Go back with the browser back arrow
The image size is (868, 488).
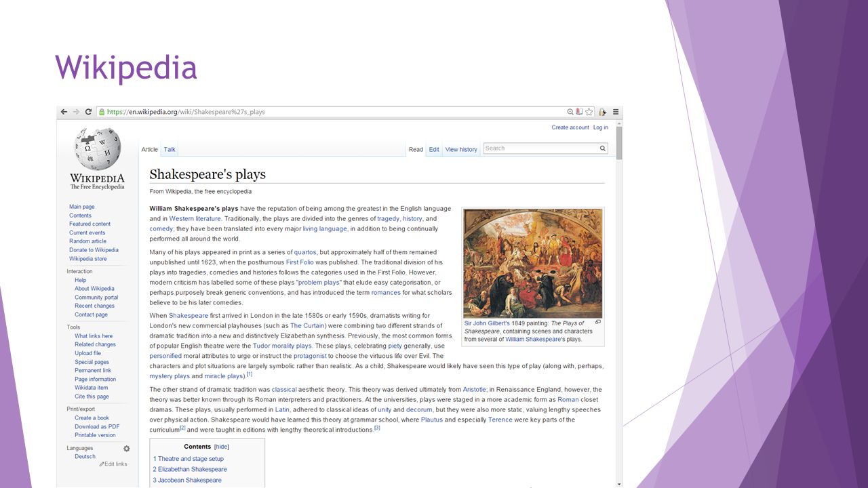click(64, 112)
